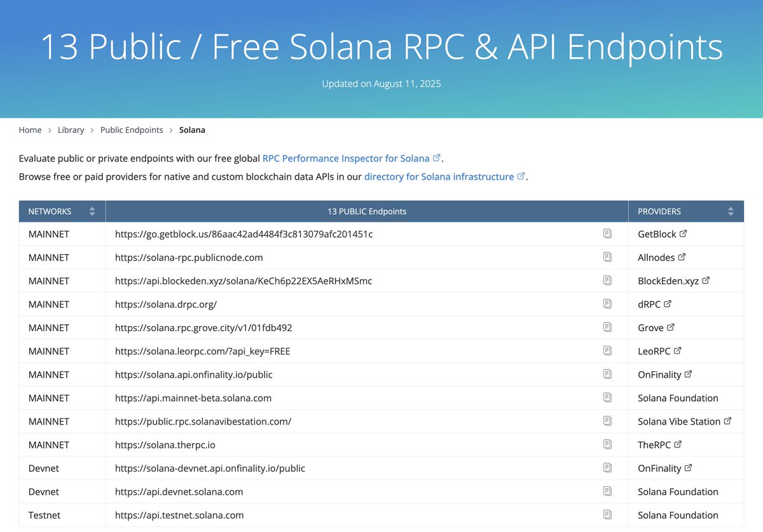Open Library breadcrumb
The height and width of the screenshot is (532, 763).
[x=71, y=130]
